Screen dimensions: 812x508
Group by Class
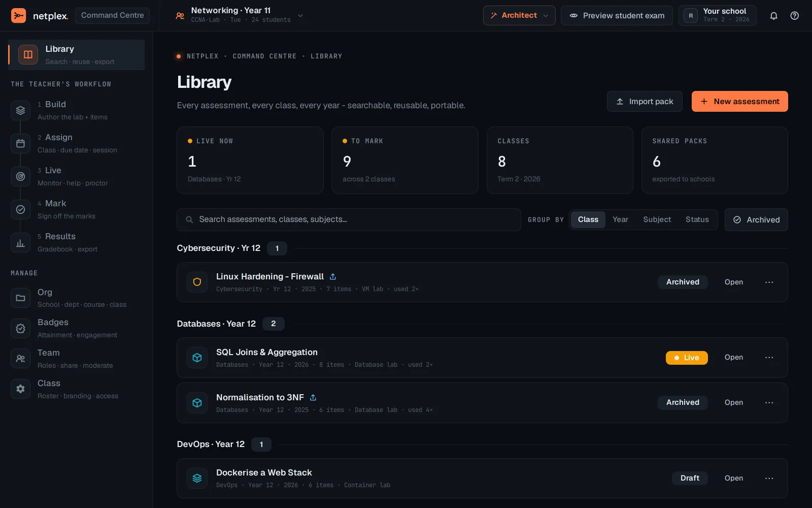point(588,219)
